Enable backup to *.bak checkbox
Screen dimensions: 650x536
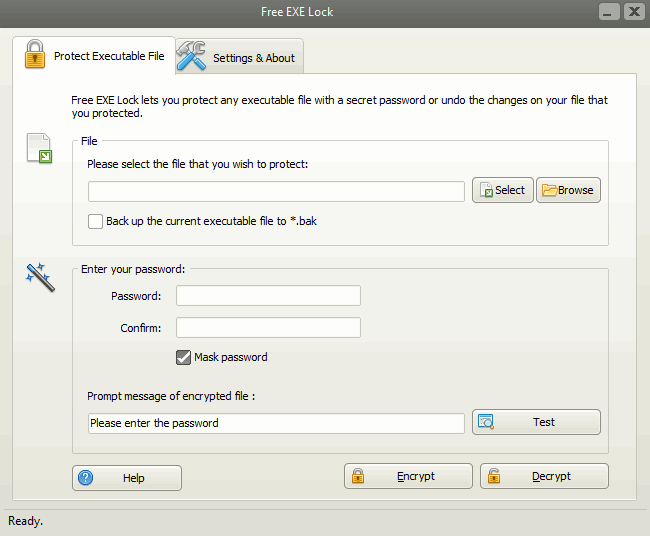(x=96, y=221)
